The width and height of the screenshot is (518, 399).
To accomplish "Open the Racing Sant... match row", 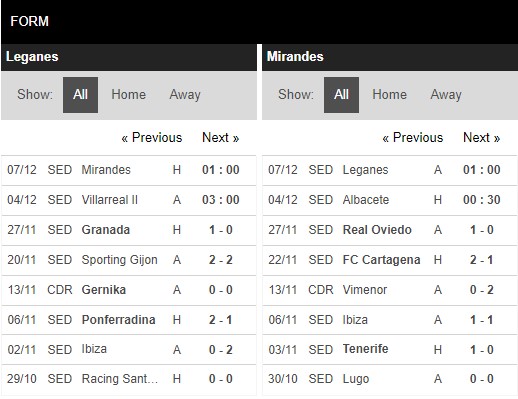I will coord(129,379).
